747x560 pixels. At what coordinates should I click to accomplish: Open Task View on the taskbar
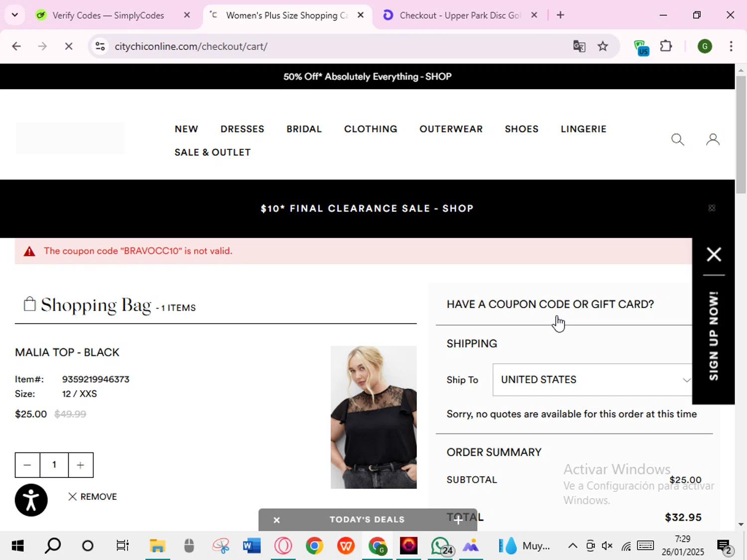[x=123, y=546]
